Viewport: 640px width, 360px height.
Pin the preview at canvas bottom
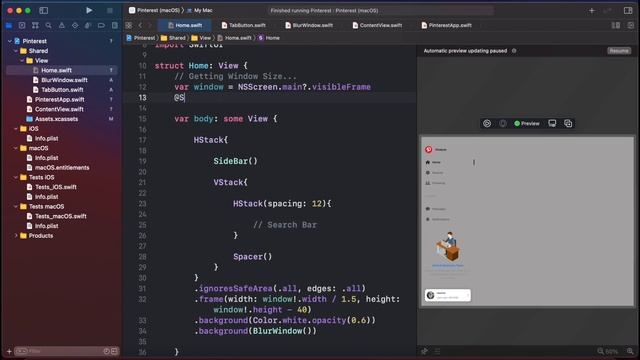click(x=424, y=351)
